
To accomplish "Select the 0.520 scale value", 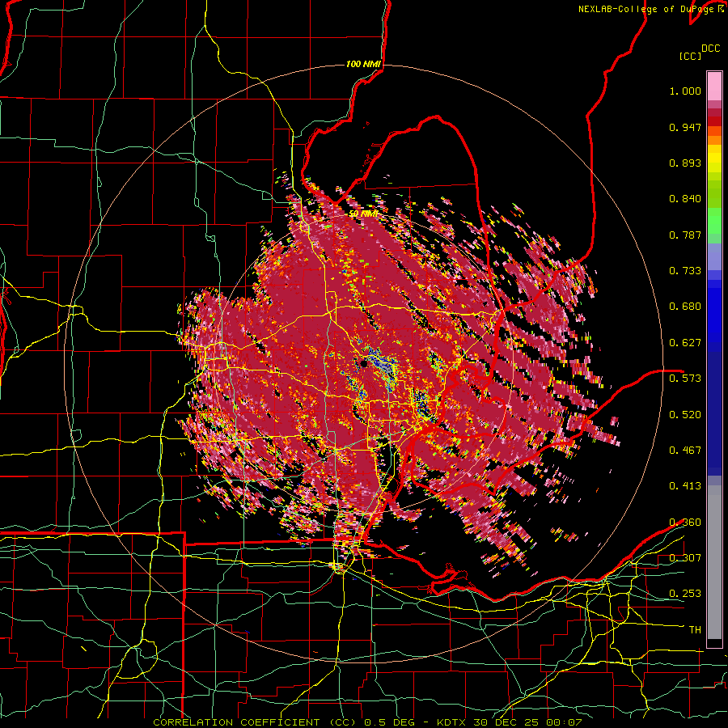I will (x=685, y=414).
